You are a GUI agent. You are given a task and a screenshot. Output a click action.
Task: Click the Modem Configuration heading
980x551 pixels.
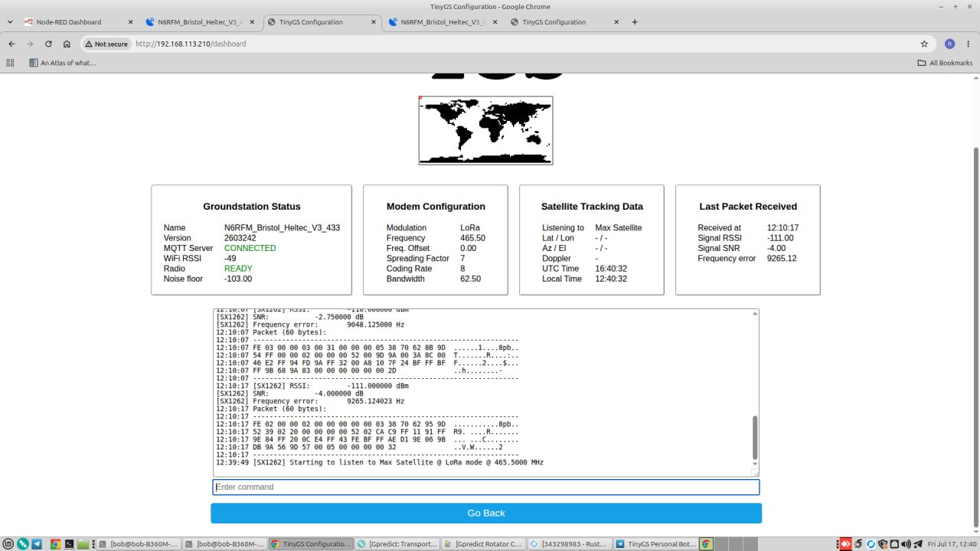pyautogui.click(x=436, y=207)
